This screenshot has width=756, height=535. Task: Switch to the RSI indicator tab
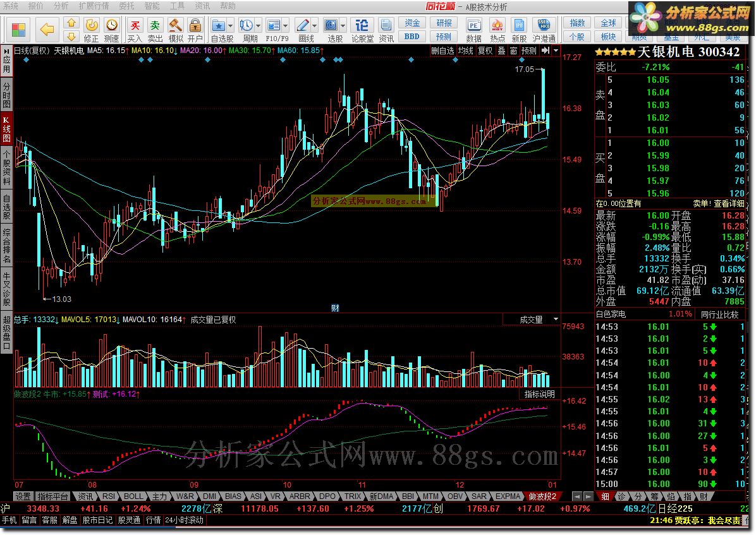pos(109,496)
